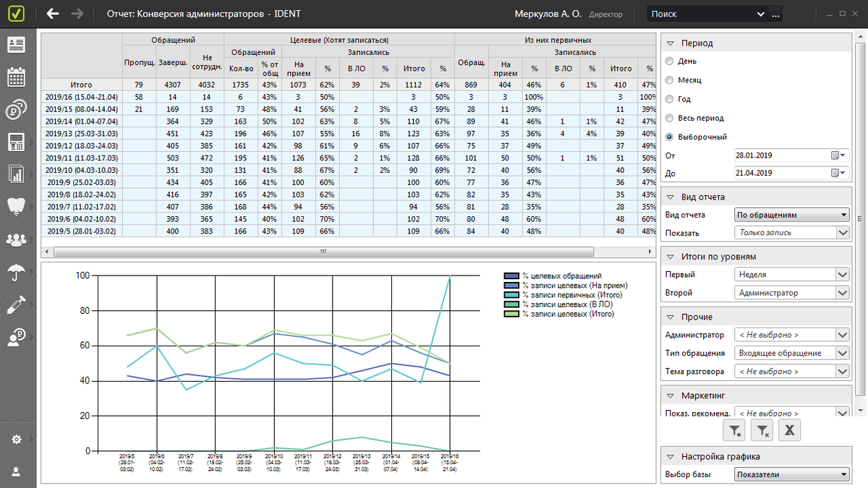
Task: Click the Обращений column group header
Action: [x=174, y=40]
